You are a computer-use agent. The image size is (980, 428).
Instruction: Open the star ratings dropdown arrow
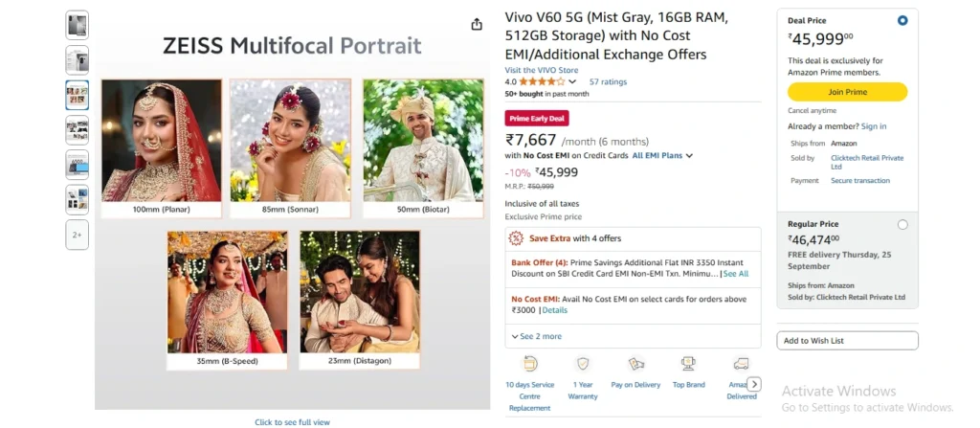click(x=572, y=82)
